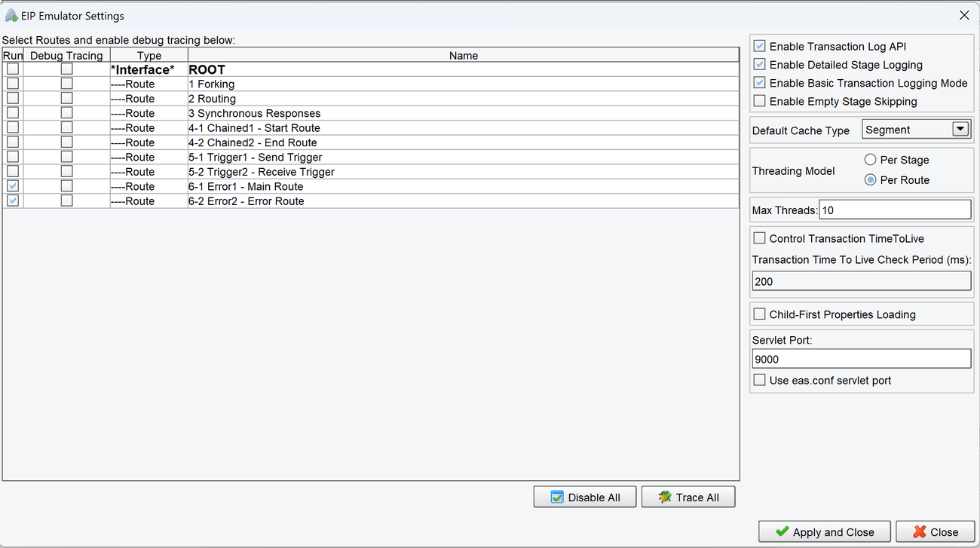
Task: Click the Type column header
Action: (149, 55)
